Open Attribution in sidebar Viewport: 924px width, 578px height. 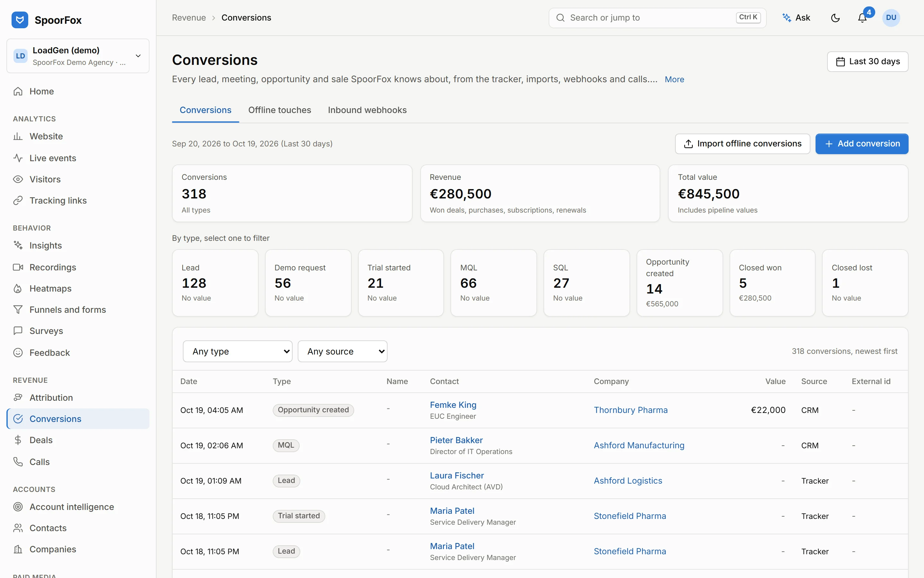(78, 398)
